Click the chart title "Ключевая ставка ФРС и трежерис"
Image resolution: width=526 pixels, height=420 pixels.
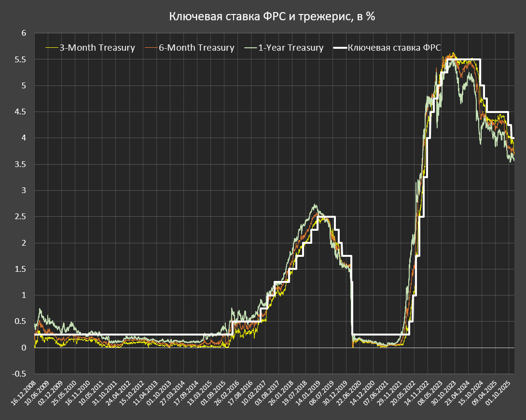[x=272, y=16]
